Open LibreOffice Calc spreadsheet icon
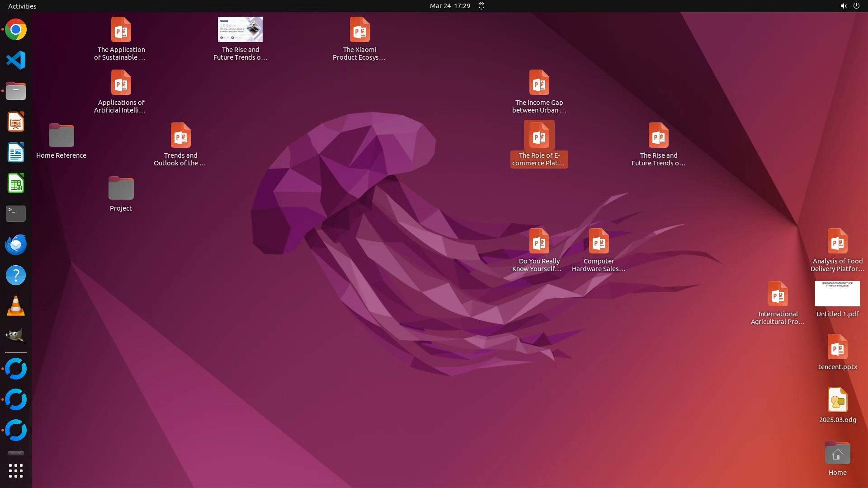 point(16,183)
